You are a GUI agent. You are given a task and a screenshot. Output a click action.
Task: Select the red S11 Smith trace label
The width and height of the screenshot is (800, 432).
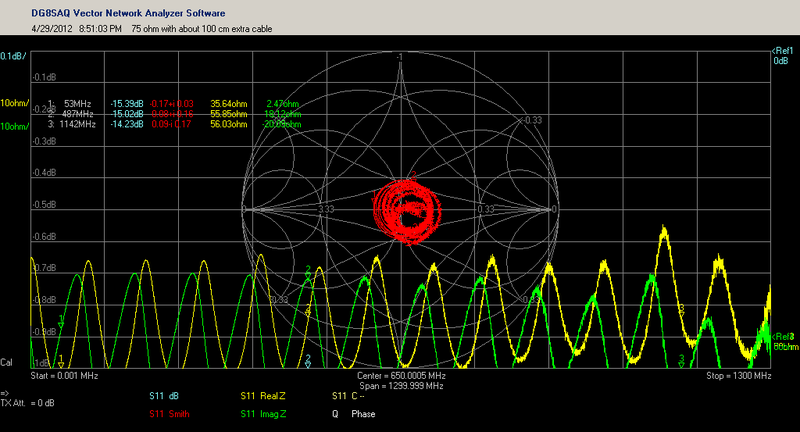pos(169,413)
